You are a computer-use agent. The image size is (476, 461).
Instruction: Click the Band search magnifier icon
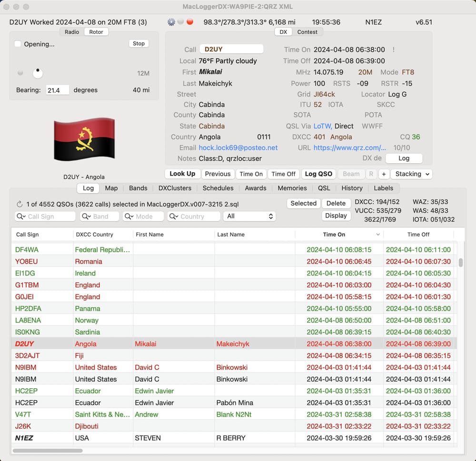pyautogui.click(x=87, y=216)
